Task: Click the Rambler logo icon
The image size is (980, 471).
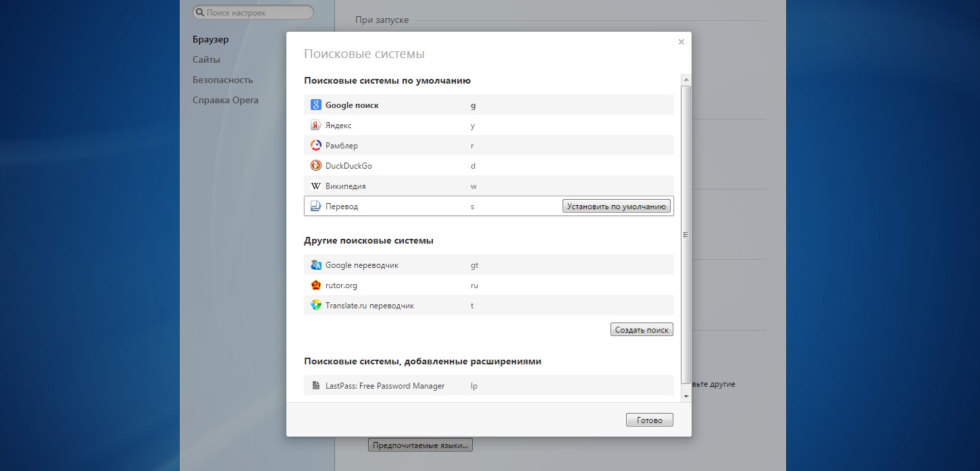Action: click(315, 145)
